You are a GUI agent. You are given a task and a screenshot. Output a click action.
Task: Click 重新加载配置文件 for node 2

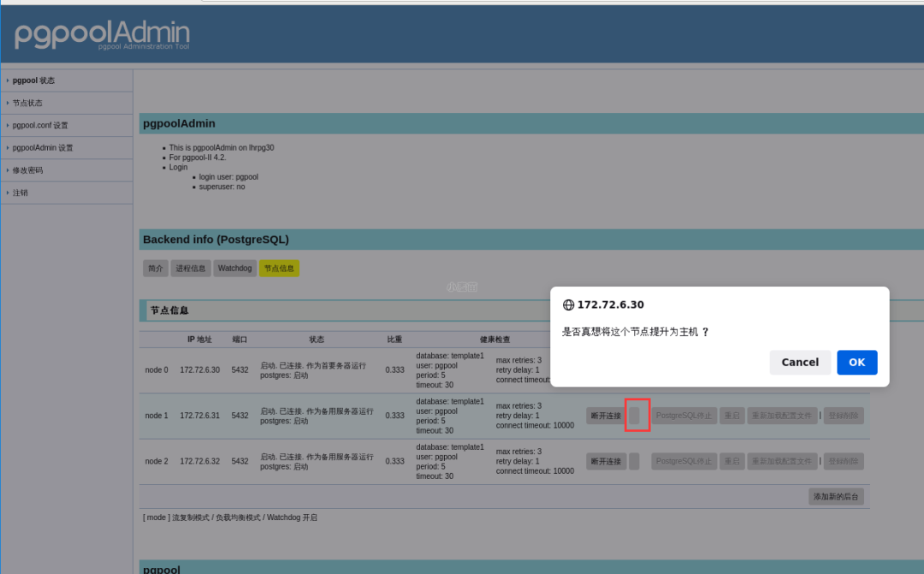[782, 461]
